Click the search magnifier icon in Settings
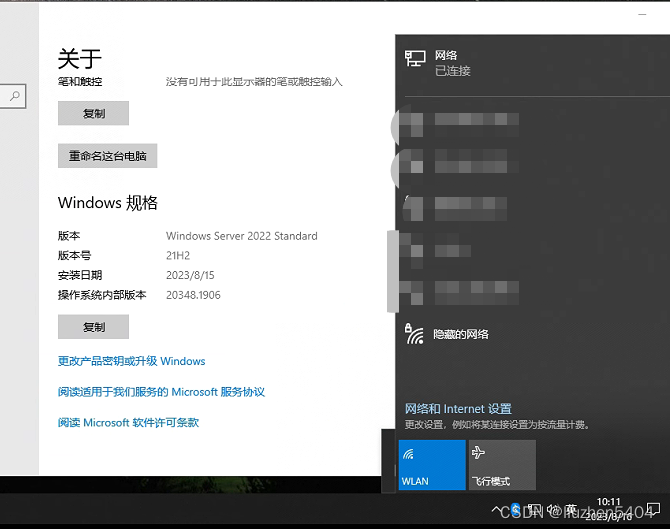Screen dimensions: 670x529 (15, 96)
